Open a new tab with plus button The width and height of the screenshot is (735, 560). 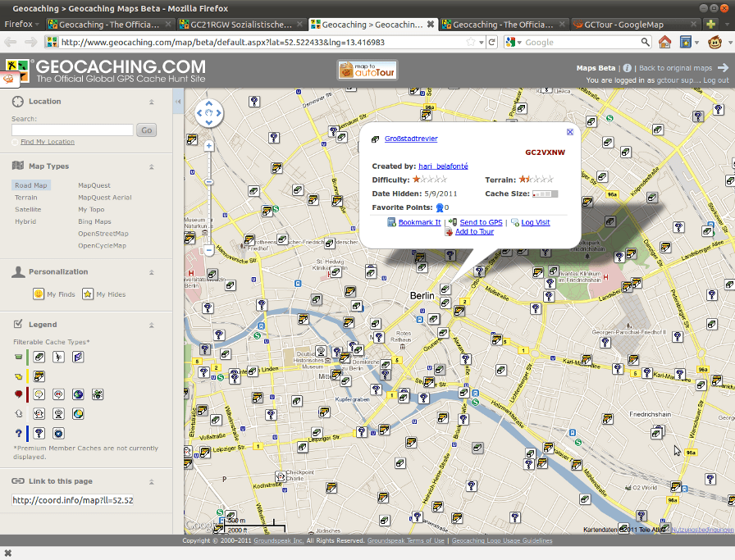pos(711,25)
